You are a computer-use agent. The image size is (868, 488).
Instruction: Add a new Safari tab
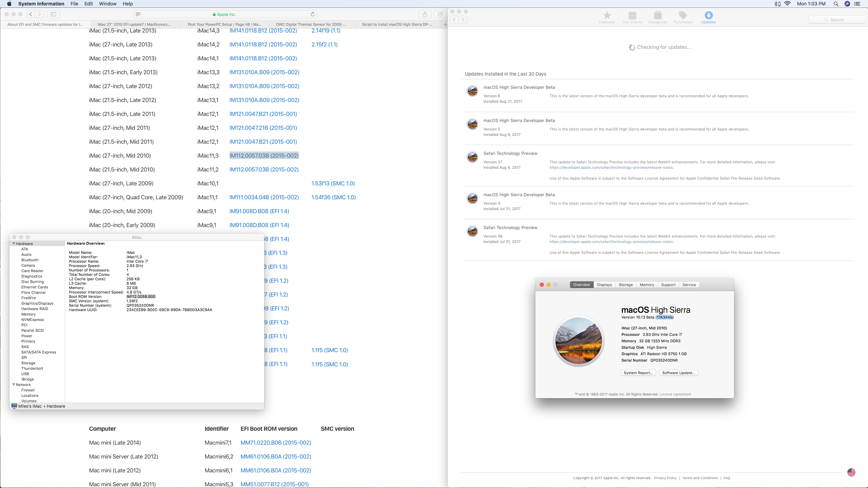pyautogui.click(x=445, y=24)
